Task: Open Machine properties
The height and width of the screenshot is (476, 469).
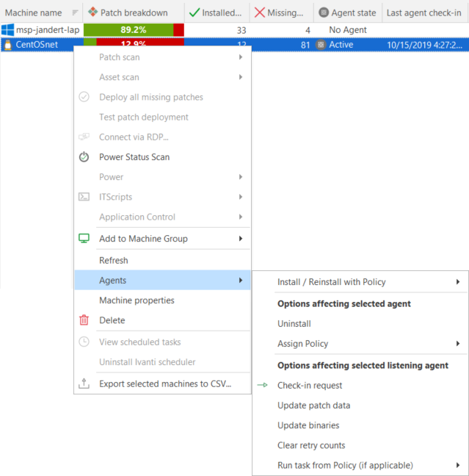Action: click(x=163, y=300)
